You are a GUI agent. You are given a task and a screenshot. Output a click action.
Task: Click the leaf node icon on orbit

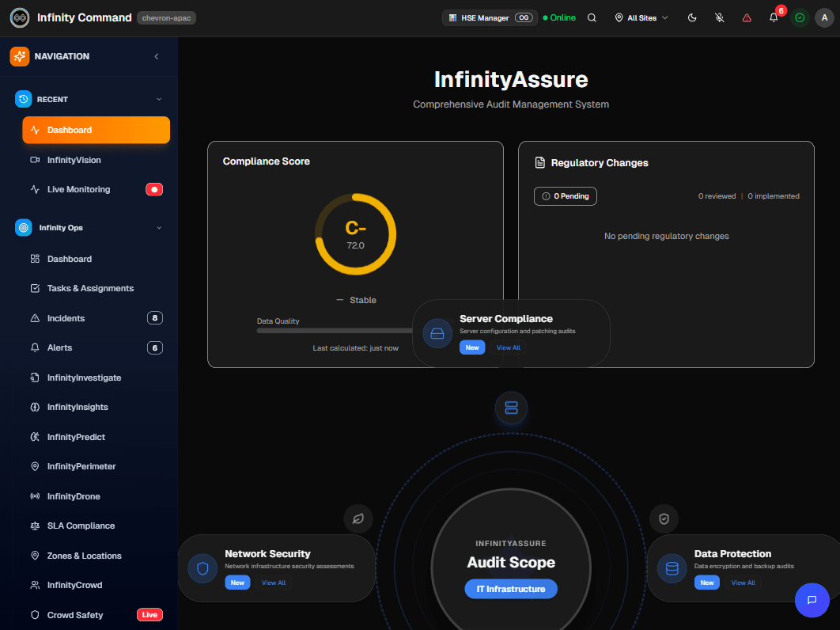(358, 518)
